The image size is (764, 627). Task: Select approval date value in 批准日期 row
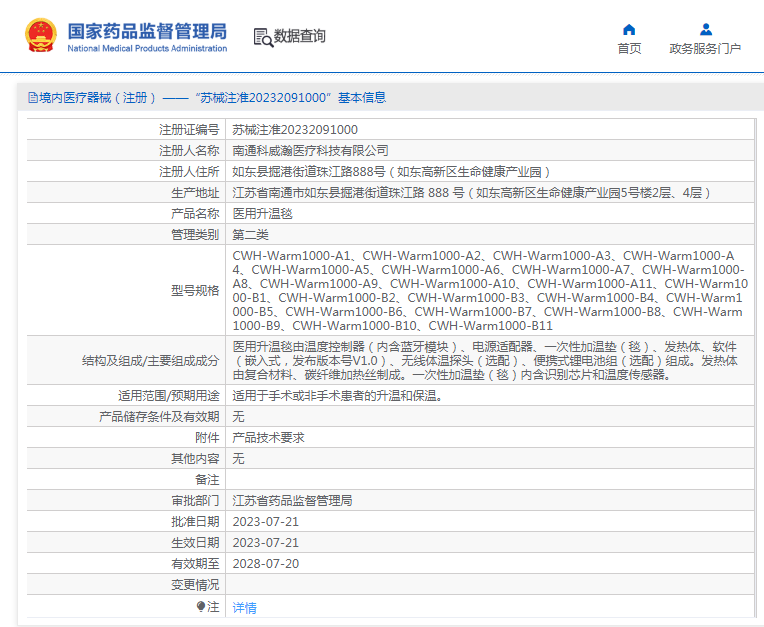[x=266, y=522]
